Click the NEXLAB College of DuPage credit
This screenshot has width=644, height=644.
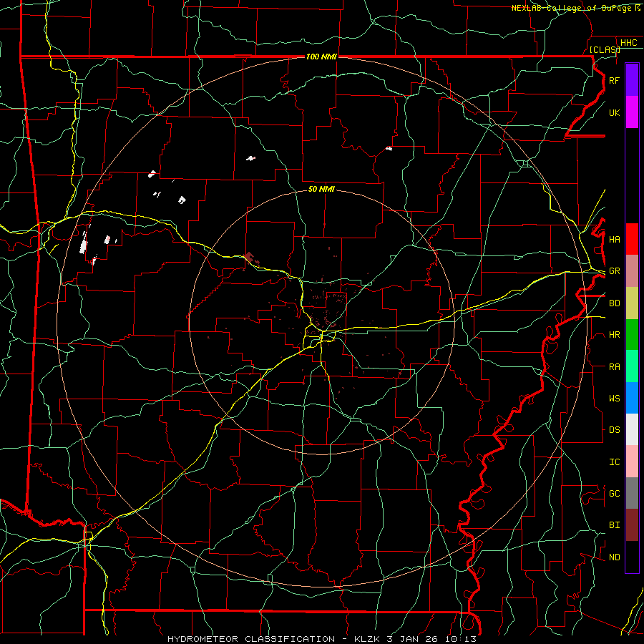pyautogui.click(x=576, y=8)
